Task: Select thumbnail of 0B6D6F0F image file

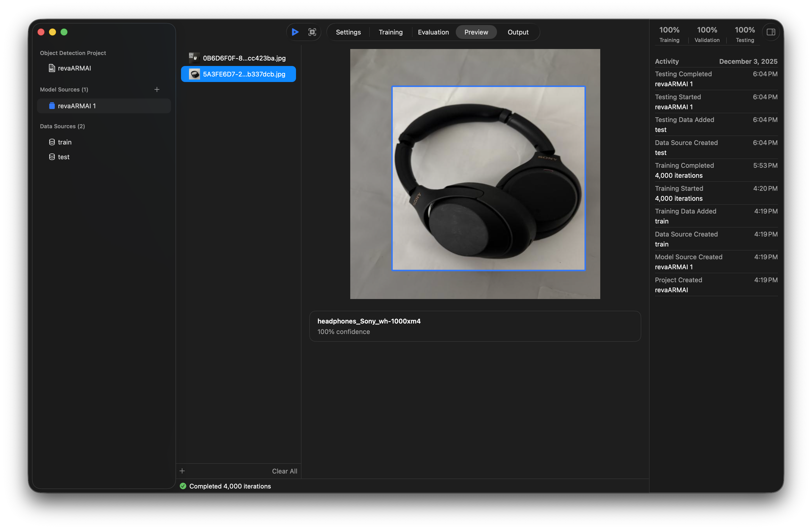Action: [194, 58]
